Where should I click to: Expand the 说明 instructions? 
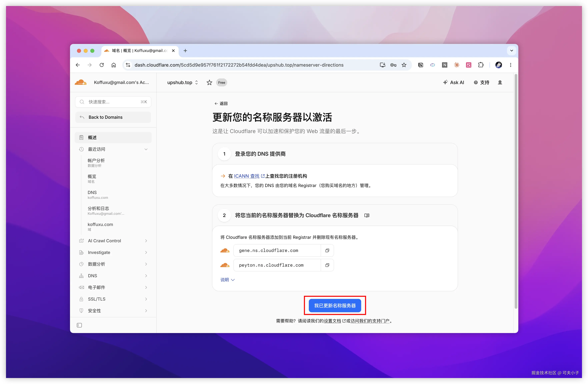pos(227,280)
